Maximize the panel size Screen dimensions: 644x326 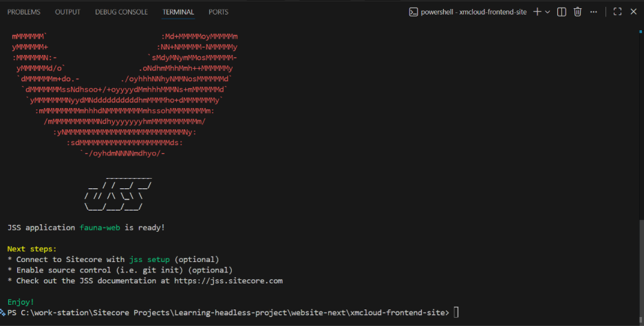(x=617, y=12)
